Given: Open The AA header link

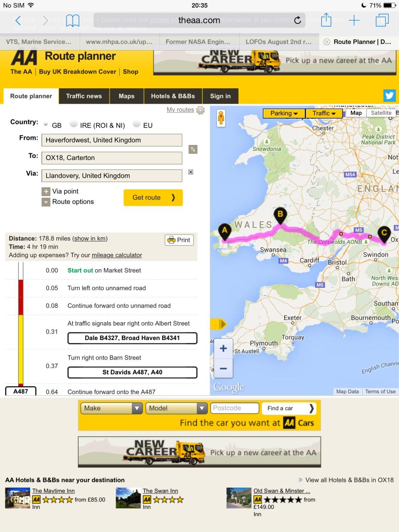Looking at the screenshot, I should click(x=21, y=71).
